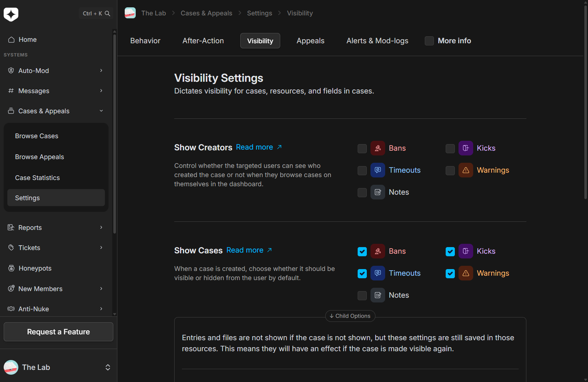Click the Cases & Appeals sidebar icon
Image resolution: width=588 pixels, height=382 pixels.
[11, 111]
